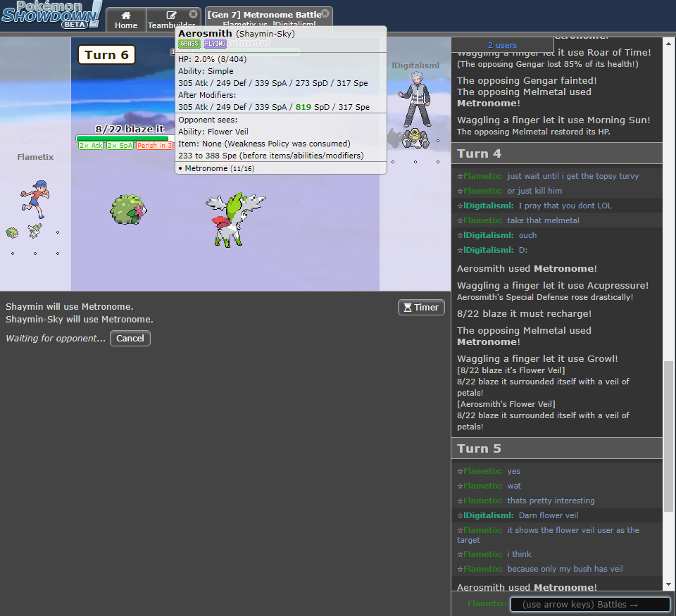This screenshot has height=616, width=676.
Task: Click the lDigitalisml trainer avatar
Action: click(415, 100)
